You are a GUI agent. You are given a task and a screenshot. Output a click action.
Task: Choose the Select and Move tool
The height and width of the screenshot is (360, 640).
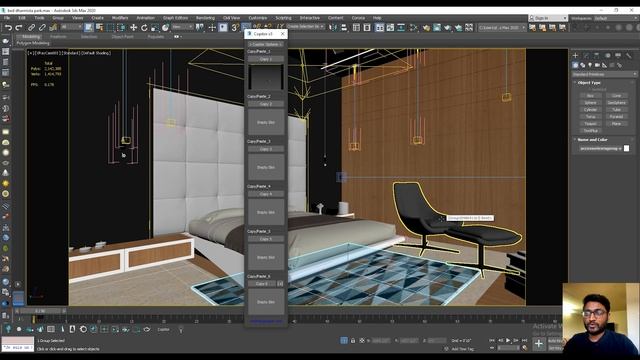point(133,27)
